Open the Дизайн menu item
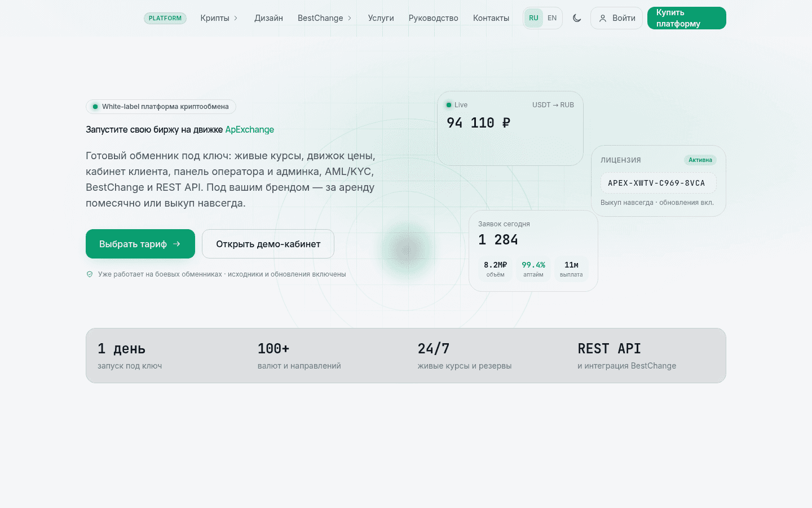 268,18
